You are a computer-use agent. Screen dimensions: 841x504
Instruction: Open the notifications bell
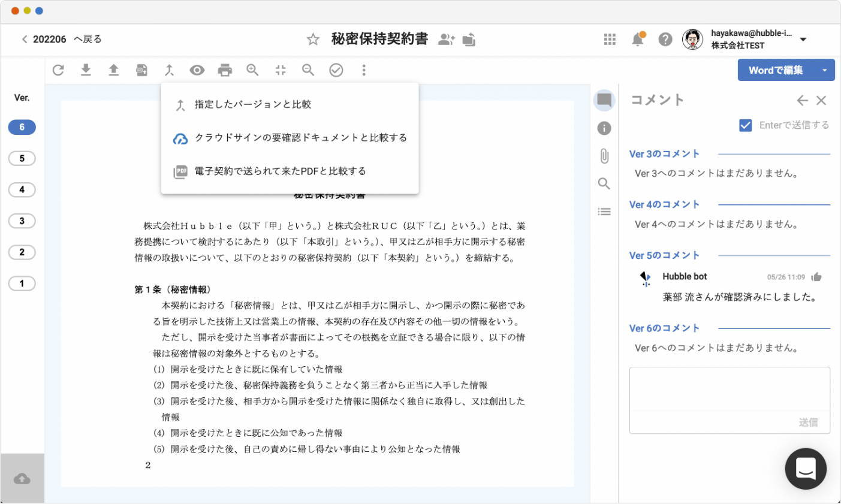pos(638,40)
